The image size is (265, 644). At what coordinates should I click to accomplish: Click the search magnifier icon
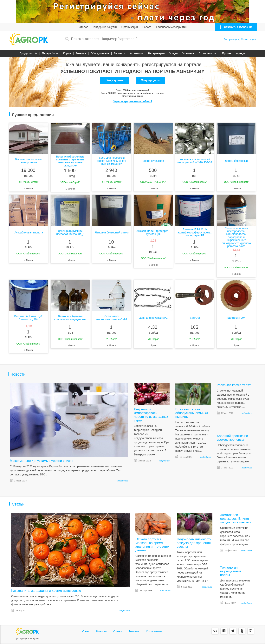pyautogui.click(x=67, y=39)
